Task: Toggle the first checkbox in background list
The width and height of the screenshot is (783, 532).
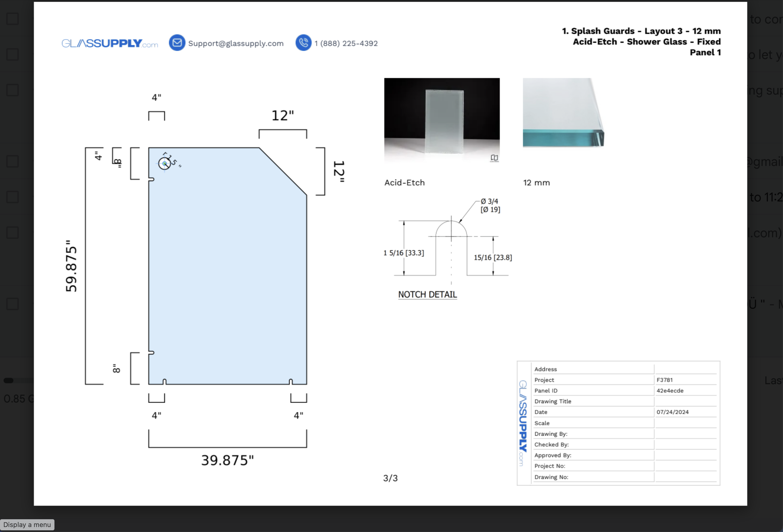Action: tap(13, 19)
